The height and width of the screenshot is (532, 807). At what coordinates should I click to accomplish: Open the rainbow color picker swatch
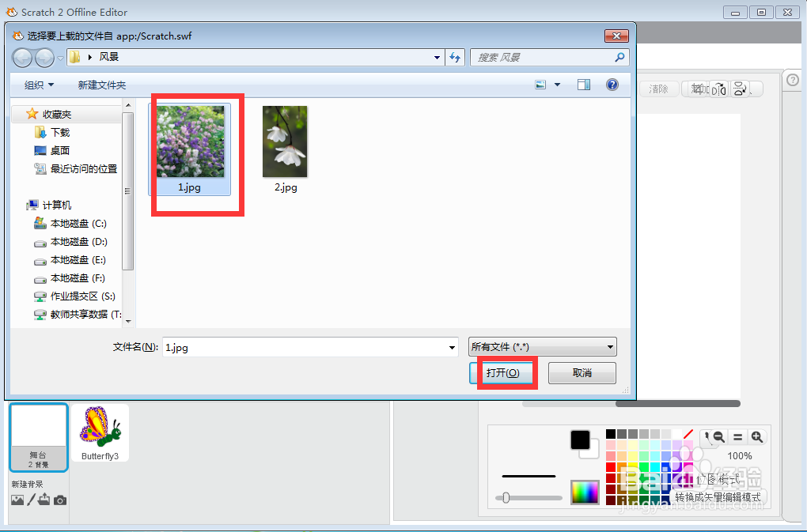click(585, 492)
